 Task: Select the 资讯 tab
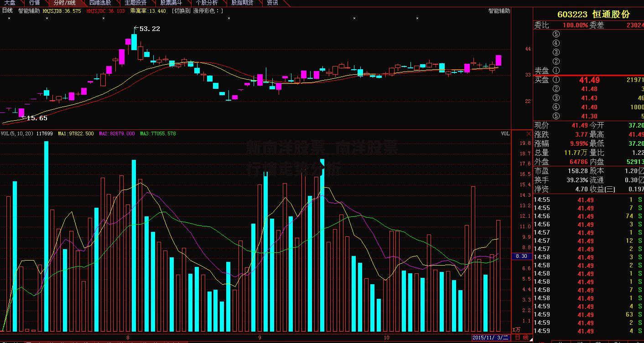click(272, 3)
